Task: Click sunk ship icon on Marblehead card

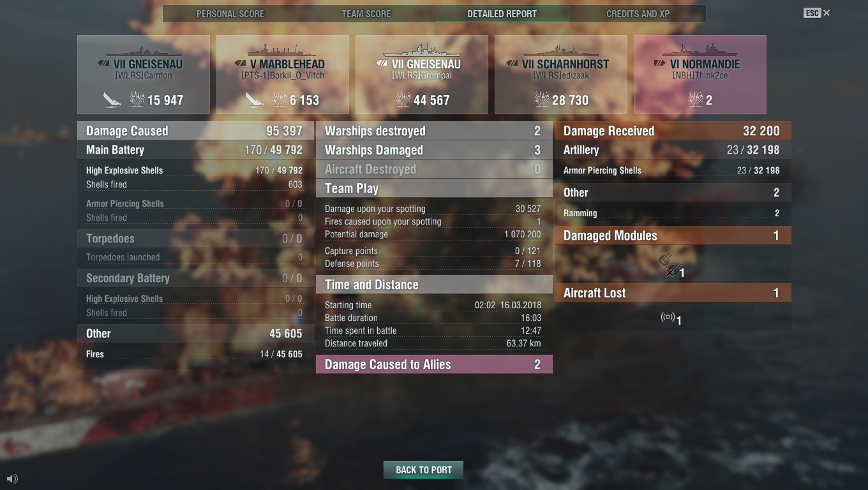Action: (255, 100)
